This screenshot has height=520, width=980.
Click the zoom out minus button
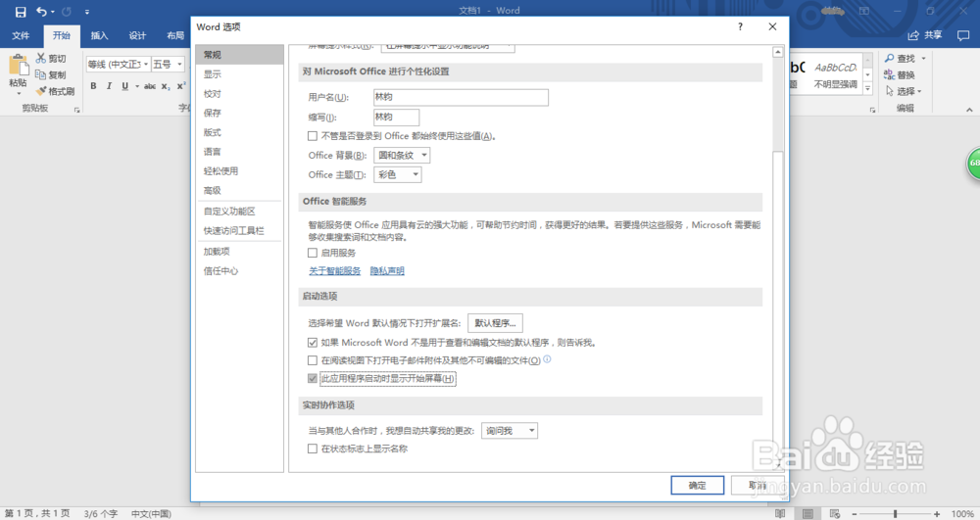pos(855,514)
